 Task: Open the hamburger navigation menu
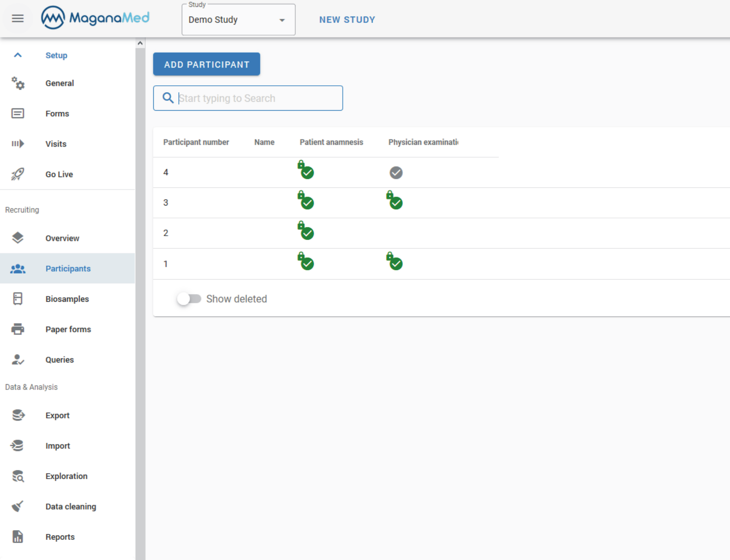17,18
